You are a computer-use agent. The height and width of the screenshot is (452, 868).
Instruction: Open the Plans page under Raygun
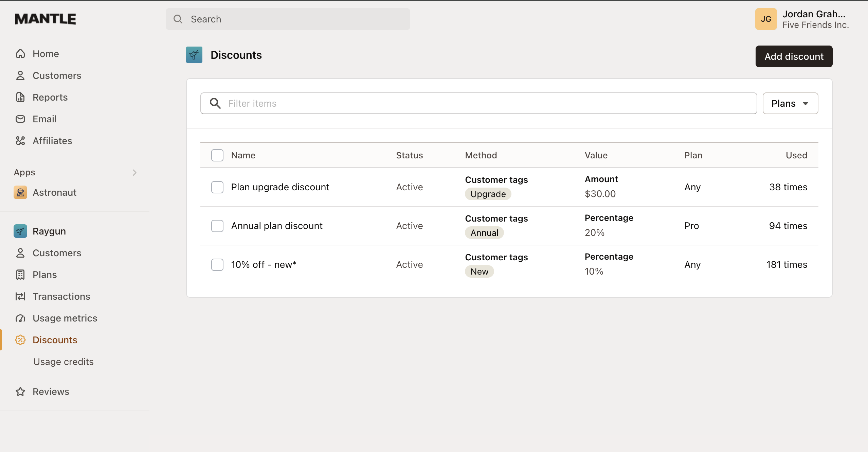(x=45, y=275)
